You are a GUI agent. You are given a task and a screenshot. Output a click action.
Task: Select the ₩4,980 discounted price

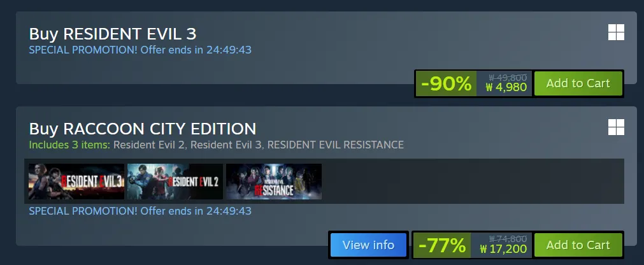pos(506,87)
